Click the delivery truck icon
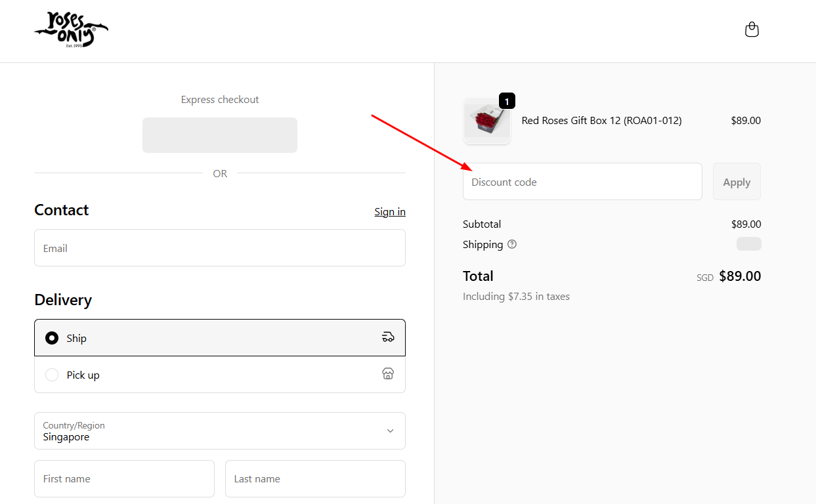816x504 pixels. 388,337
